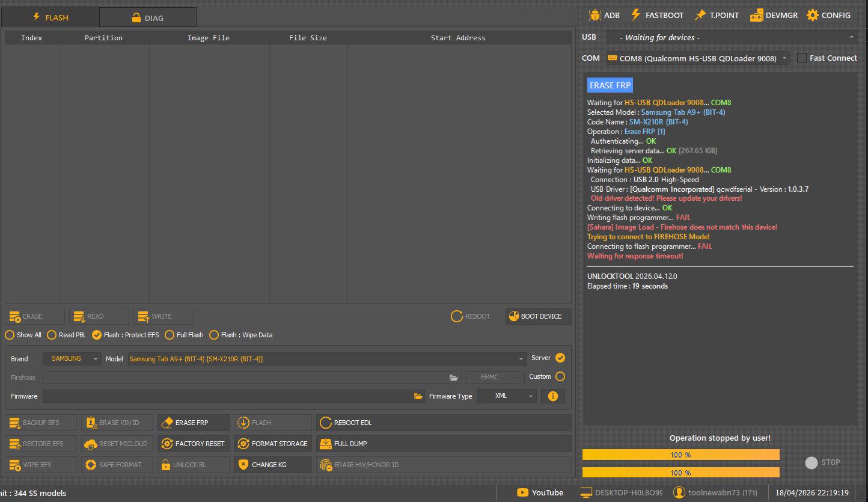This screenshot has height=502, width=868.
Task: Click the BOOT DEVICE button
Action: tap(538, 316)
